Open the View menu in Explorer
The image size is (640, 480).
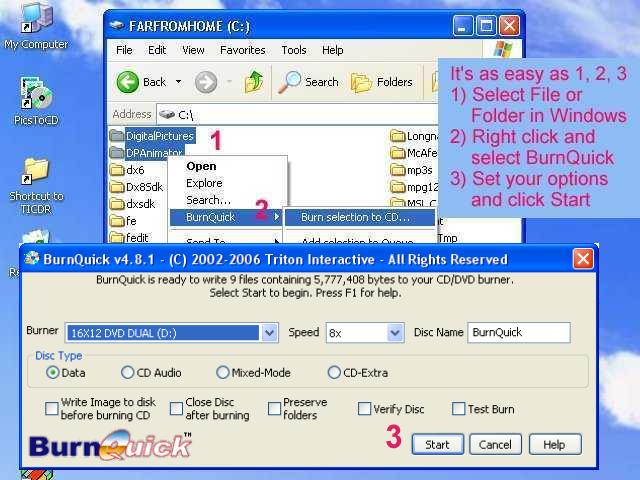(193, 50)
